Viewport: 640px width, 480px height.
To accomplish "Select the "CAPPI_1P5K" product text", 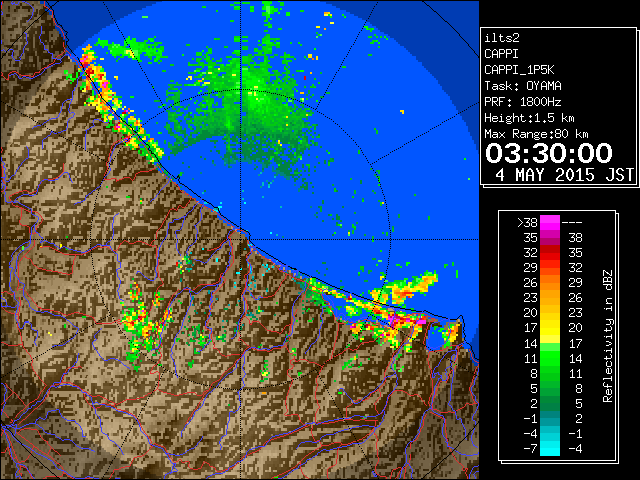I will point(519,70).
